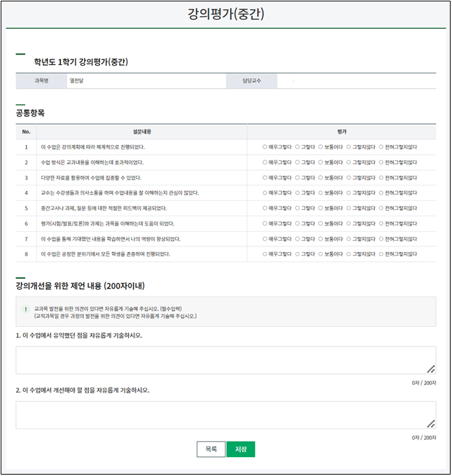
Task: Select '보통이다' for question 8
Action: [320, 253]
